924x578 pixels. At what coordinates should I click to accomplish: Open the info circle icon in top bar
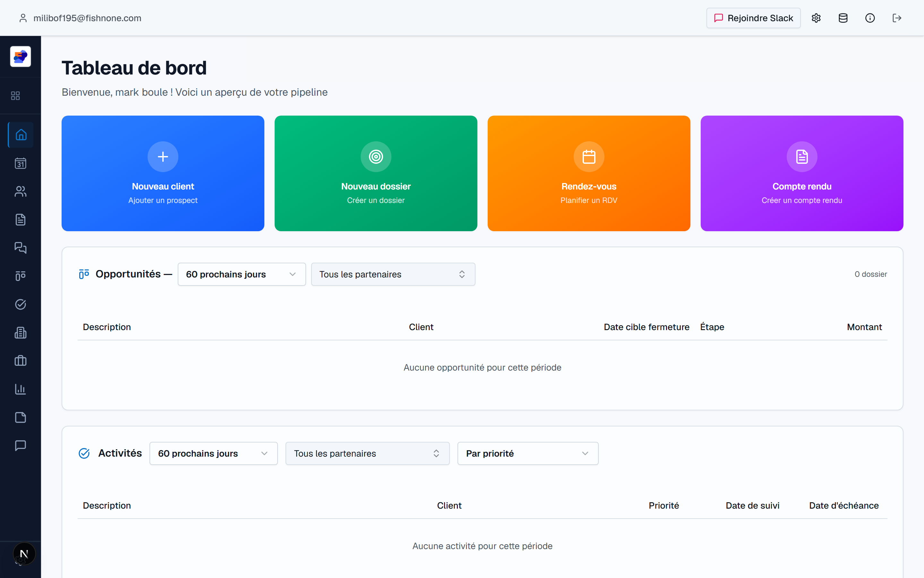[x=870, y=18]
